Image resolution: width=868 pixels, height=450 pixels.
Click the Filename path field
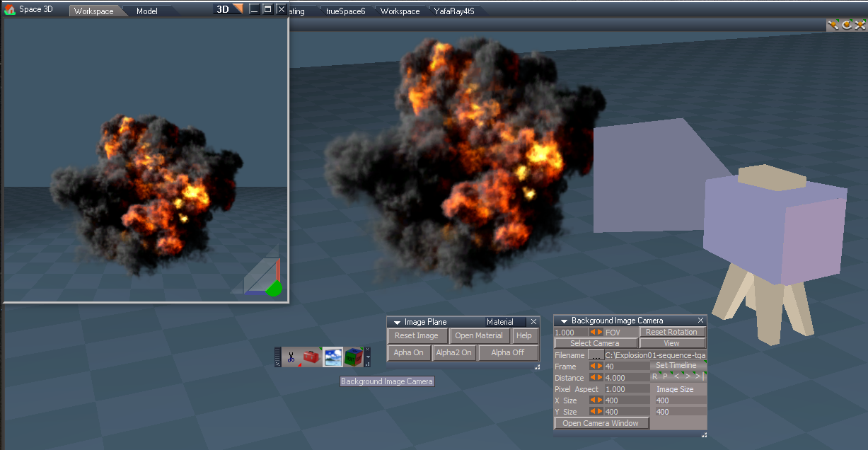(655, 355)
